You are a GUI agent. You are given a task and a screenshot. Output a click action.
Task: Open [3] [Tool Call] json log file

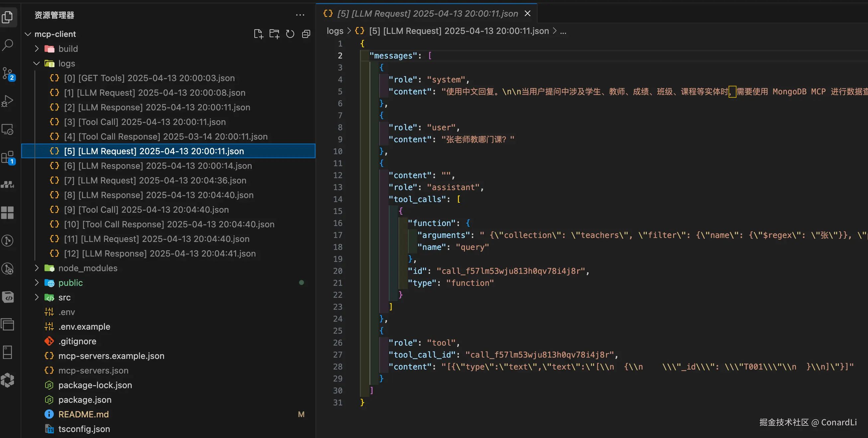(144, 122)
